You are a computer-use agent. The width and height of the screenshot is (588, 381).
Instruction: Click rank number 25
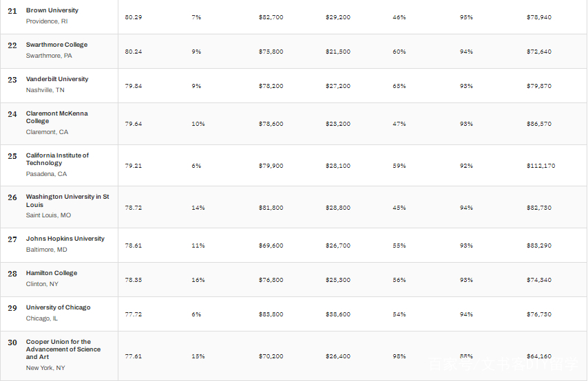(x=12, y=156)
